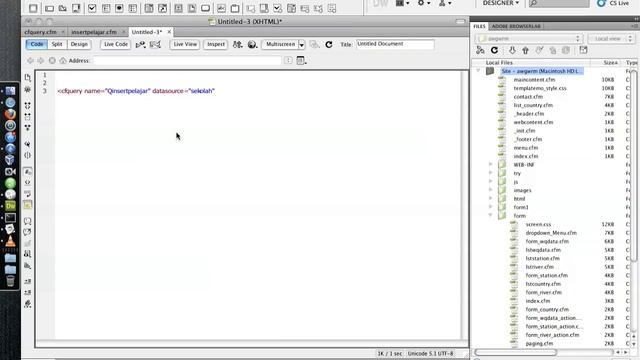640x360 pixels.
Task: Open Firefox from the Dock
Action: click(10, 114)
